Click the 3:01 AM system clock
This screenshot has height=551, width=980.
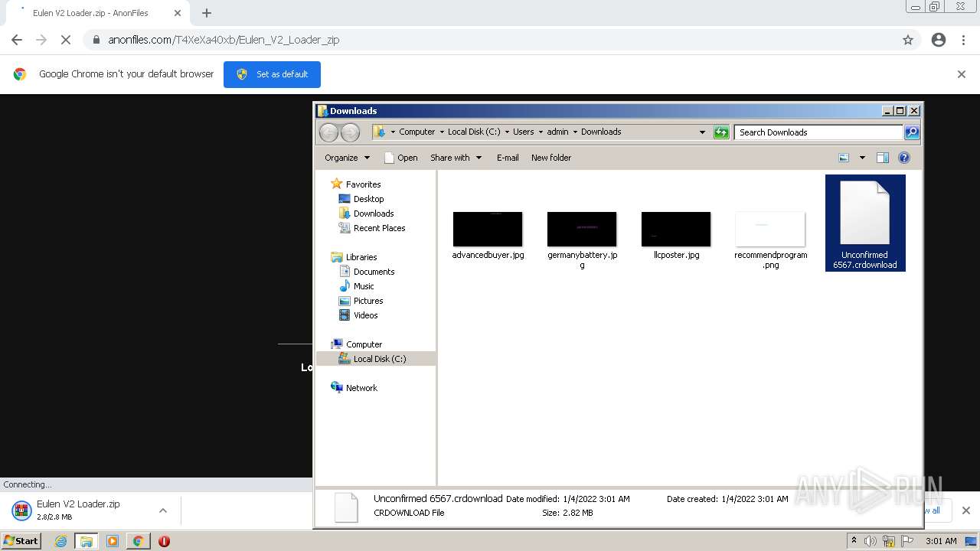click(941, 541)
